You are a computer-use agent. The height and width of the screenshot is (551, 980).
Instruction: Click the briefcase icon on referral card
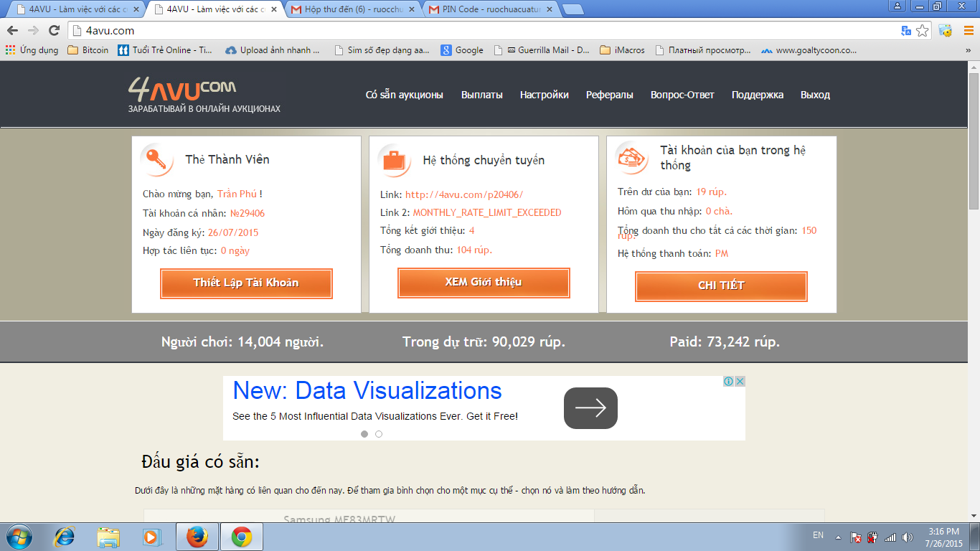tap(395, 161)
